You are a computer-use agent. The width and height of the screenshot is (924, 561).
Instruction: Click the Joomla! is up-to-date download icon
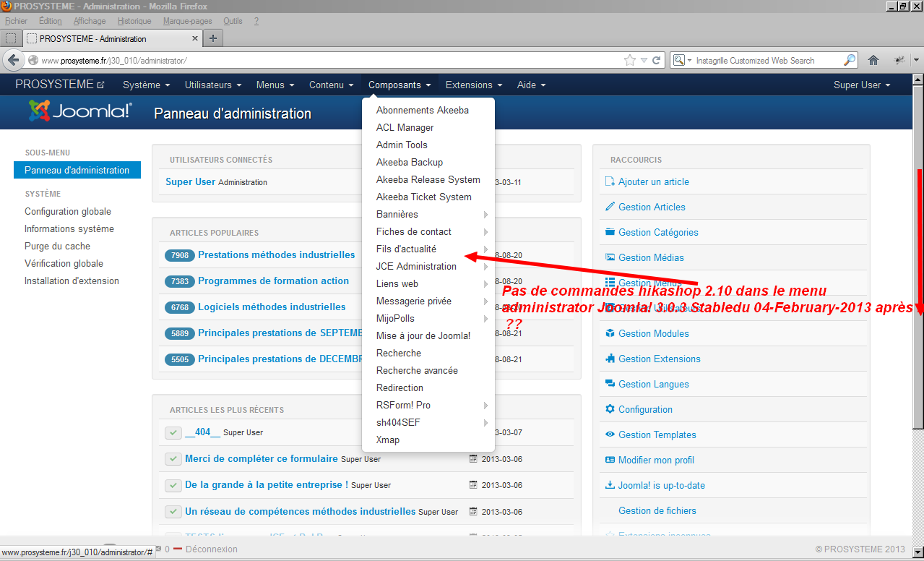pyautogui.click(x=610, y=485)
